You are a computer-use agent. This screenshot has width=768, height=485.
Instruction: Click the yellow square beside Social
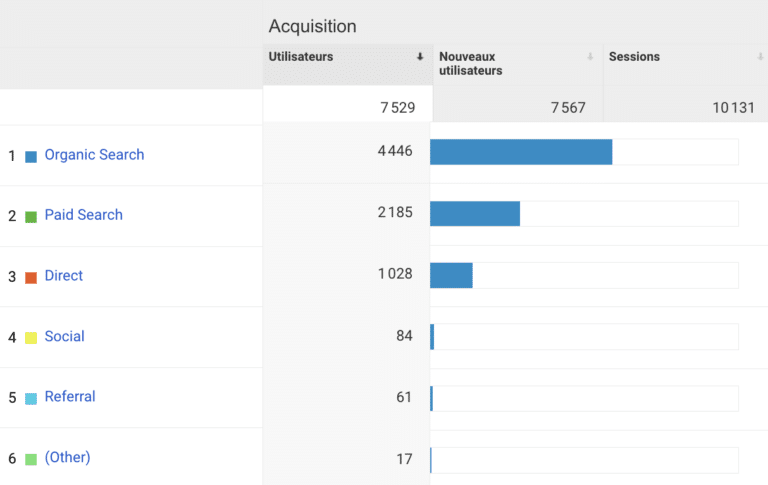point(31,338)
